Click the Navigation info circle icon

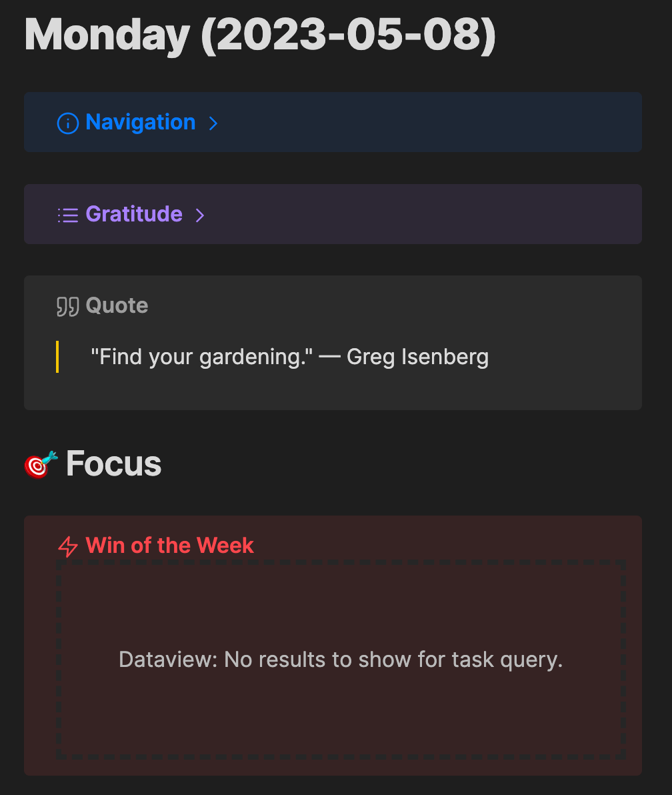(x=68, y=123)
